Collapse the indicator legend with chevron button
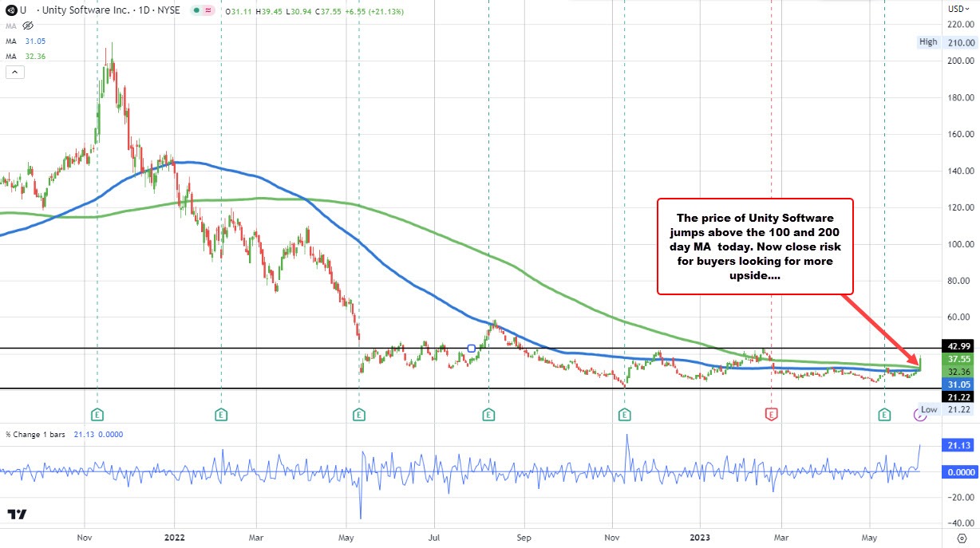Image resolution: width=980 pixels, height=548 pixels. 14,73
